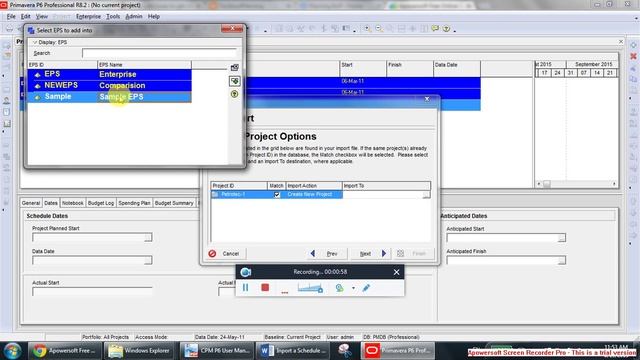Viewport: 640px width, 360px height.
Task: Open Windows Start button
Action: [12, 351]
